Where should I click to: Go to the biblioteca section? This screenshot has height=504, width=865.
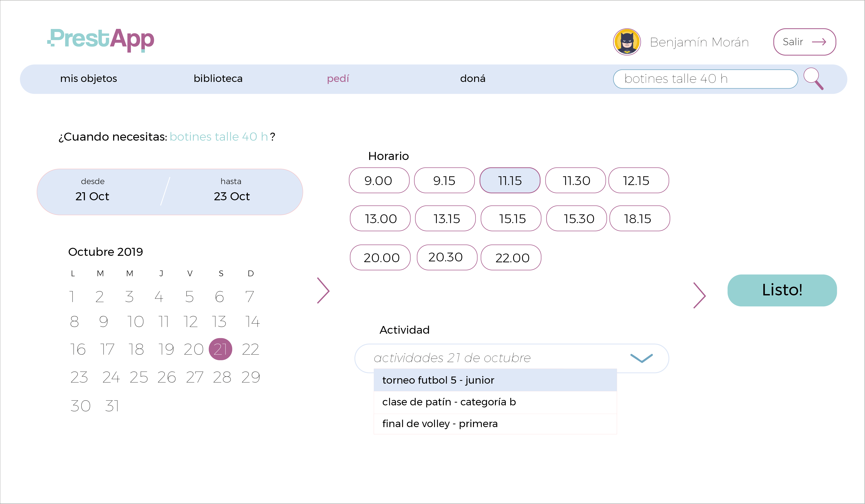pos(218,79)
